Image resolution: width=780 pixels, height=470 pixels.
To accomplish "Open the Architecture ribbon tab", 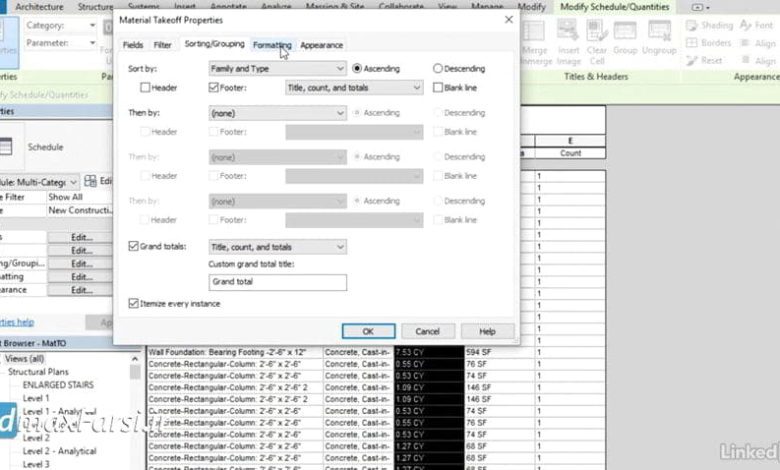I will point(39,7).
